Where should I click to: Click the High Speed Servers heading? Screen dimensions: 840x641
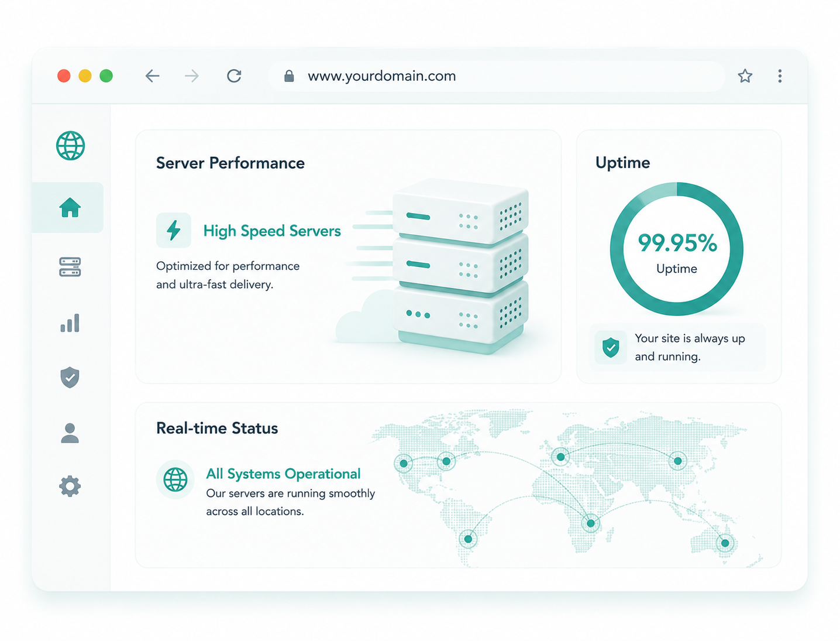tap(272, 231)
